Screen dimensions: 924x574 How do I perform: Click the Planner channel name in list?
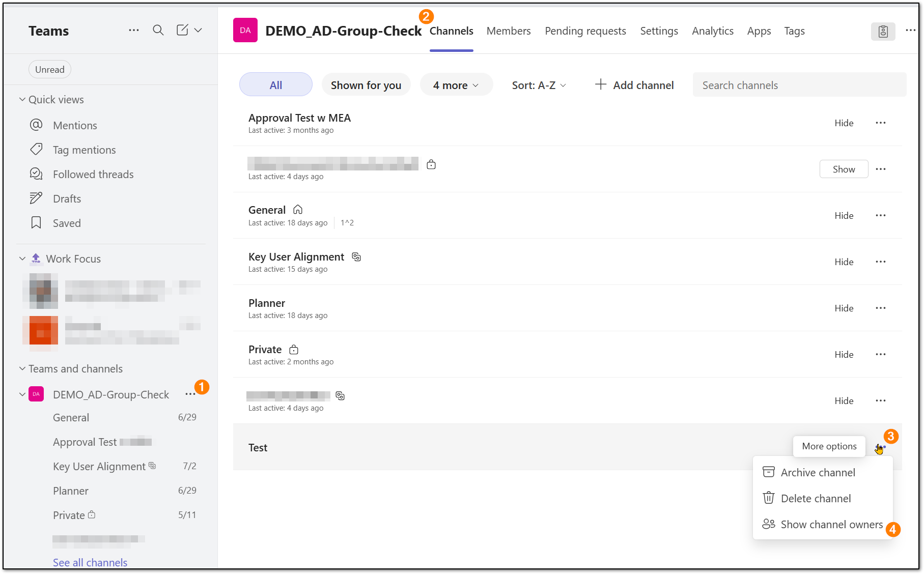click(x=267, y=303)
